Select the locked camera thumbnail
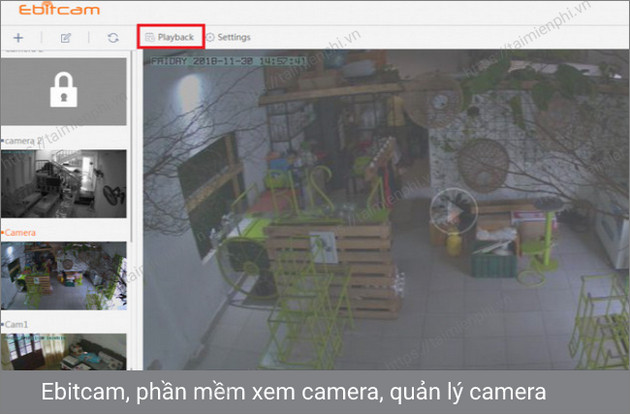Screen dimensions: 630x414 pos(63,91)
